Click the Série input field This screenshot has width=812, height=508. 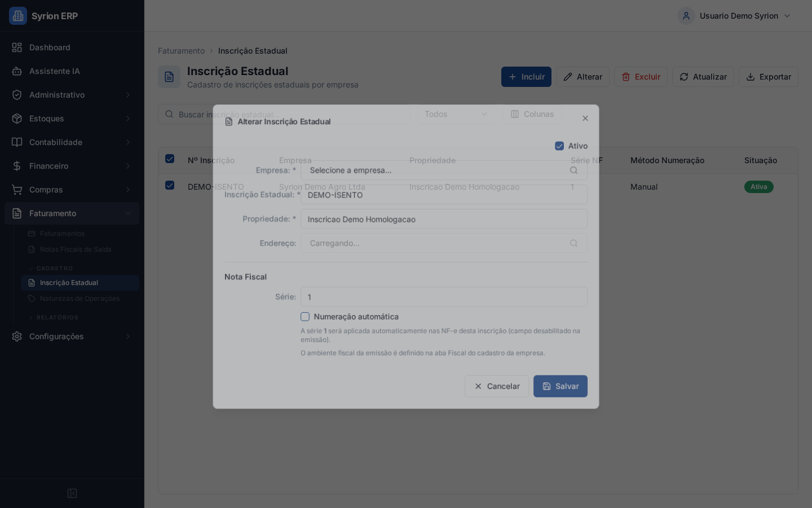pos(444,297)
